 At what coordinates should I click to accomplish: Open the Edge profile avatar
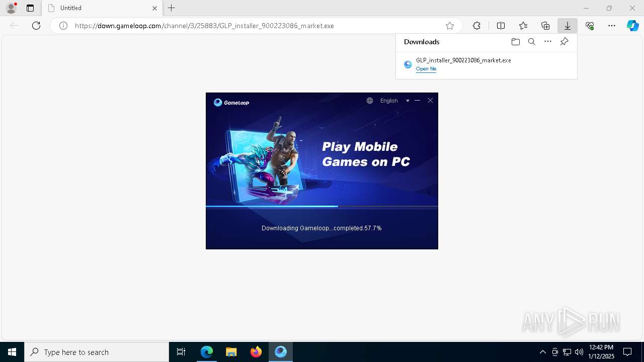click(11, 8)
